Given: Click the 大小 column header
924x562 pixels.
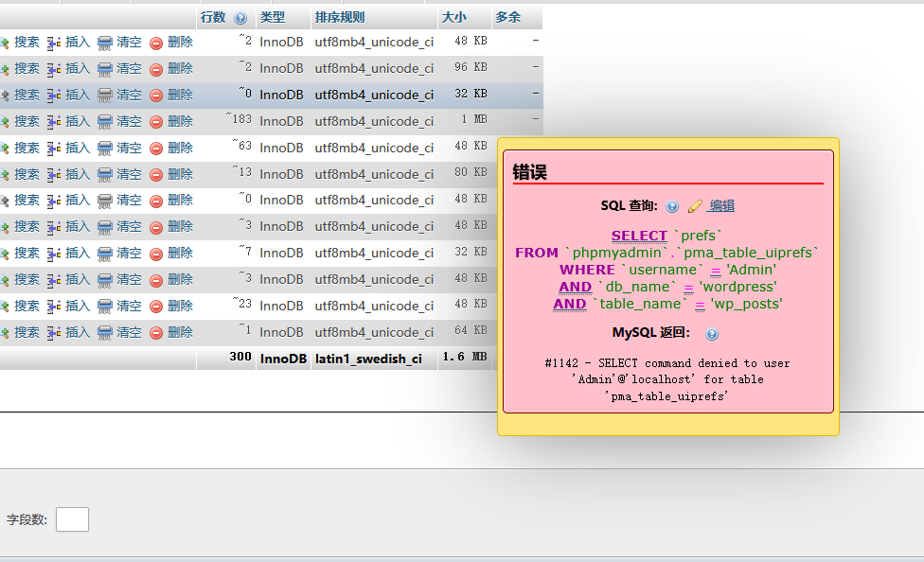Looking at the screenshot, I should click(x=453, y=18).
